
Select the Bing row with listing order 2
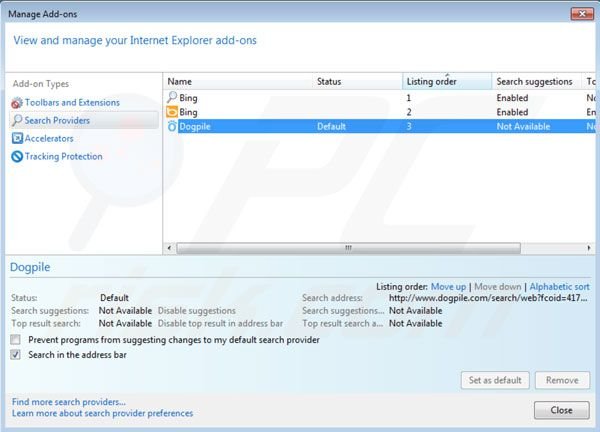pyautogui.click(x=380, y=112)
